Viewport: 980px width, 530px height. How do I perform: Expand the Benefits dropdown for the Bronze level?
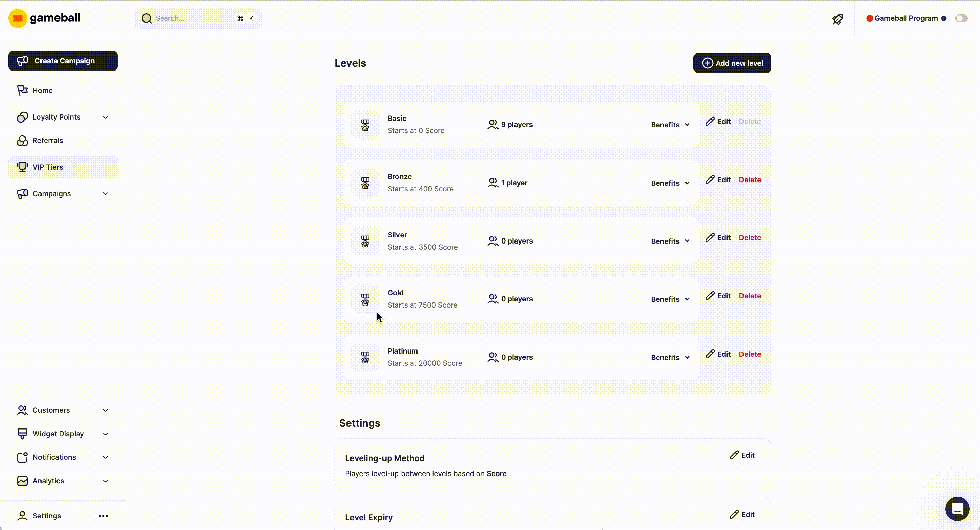pyautogui.click(x=670, y=183)
